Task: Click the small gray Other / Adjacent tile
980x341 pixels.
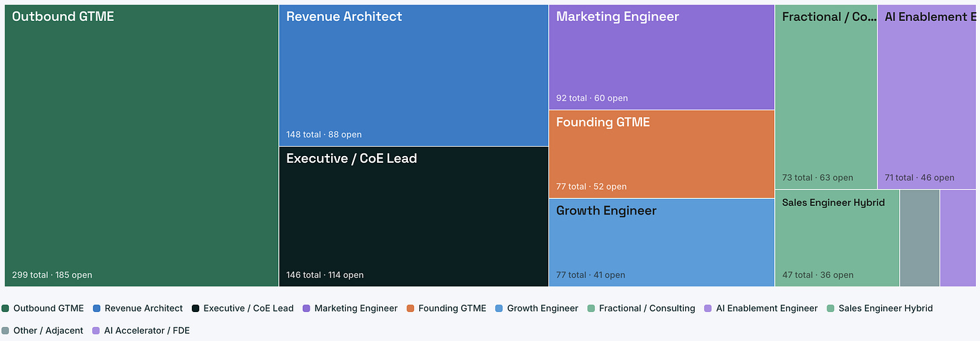Action: (919, 238)
